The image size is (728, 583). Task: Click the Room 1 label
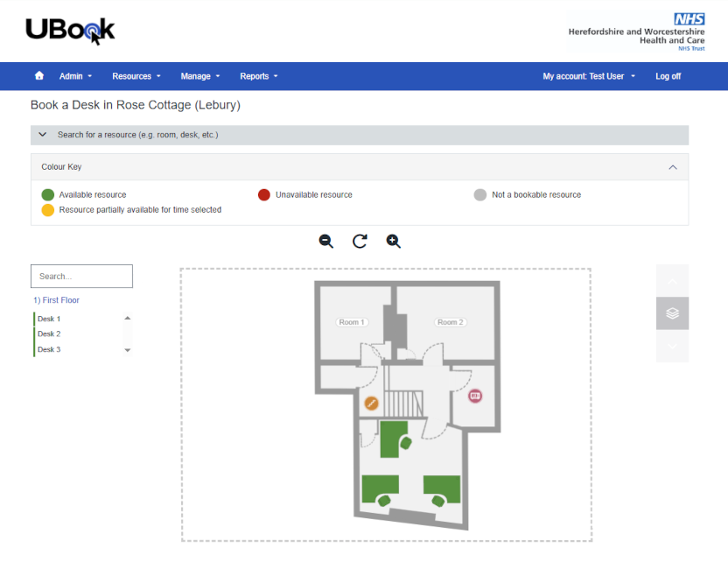[x=352, y=322]
